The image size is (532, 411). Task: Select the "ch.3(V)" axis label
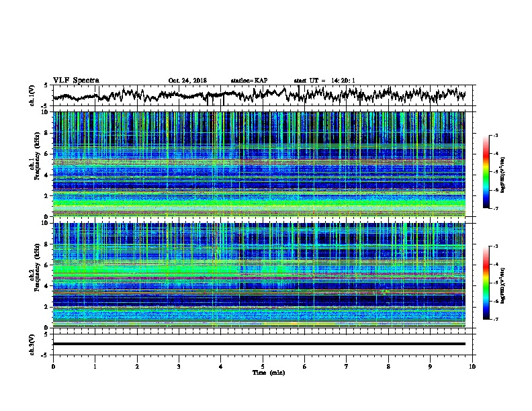[32, 345]
